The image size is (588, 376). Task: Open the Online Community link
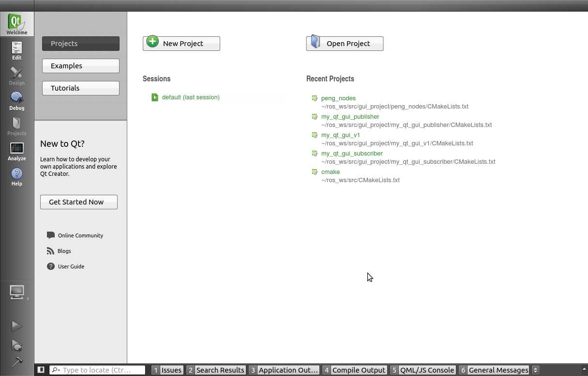click(80, 235)
